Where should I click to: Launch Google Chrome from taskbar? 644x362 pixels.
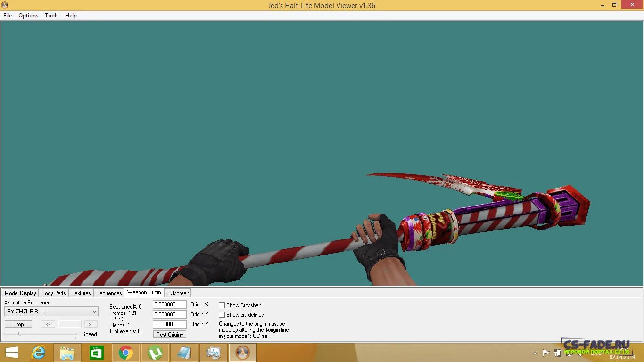coord(126,353)
